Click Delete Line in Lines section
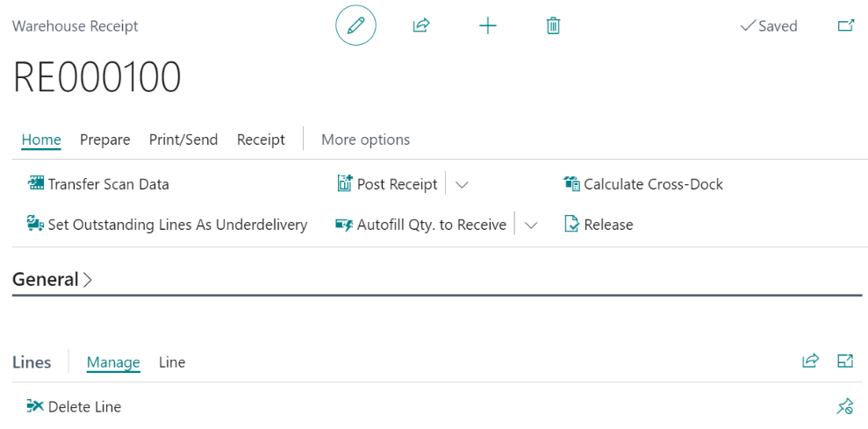Viewport: 868px width, 429px height. pyautogui.click(x=75, y=406)
